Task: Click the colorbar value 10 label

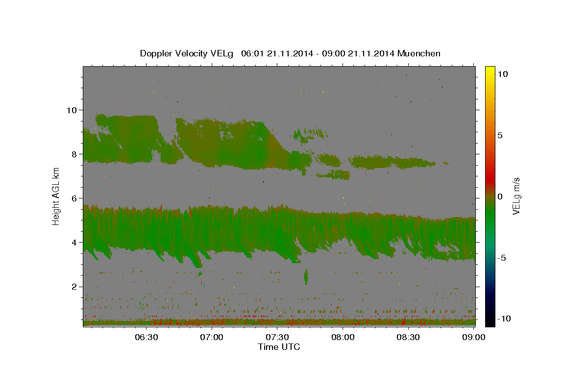Action: (x=503, y=73)
